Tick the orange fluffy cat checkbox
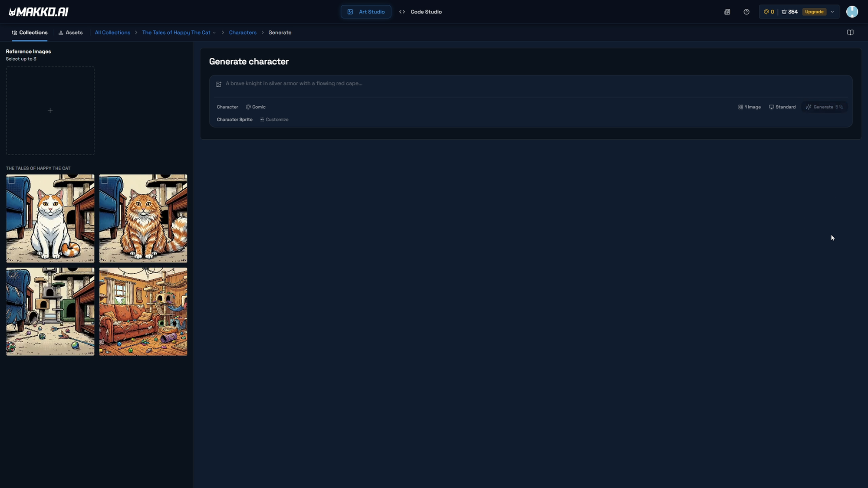This screenshot has width=868, height=488. pos(105,180)
